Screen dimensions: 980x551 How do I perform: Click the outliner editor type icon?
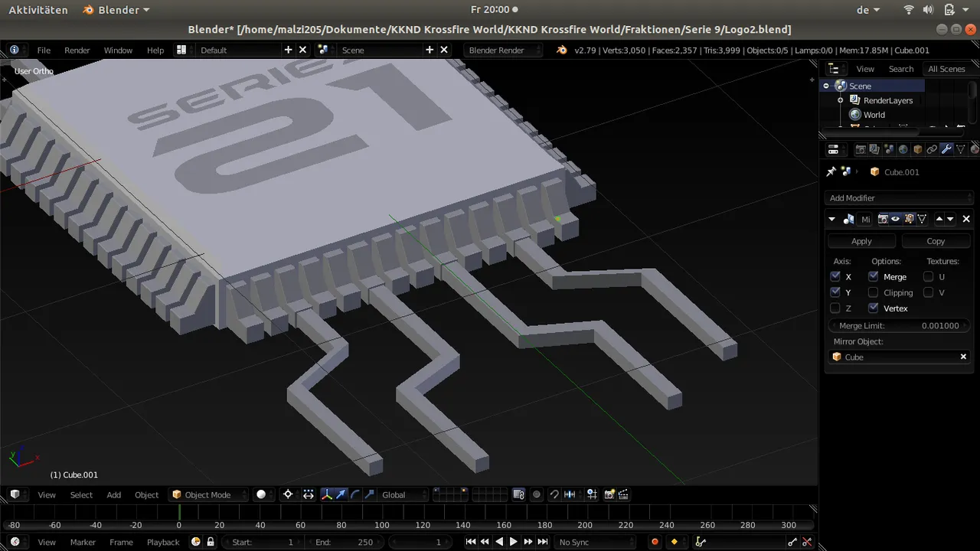click(x=834, y=69)
